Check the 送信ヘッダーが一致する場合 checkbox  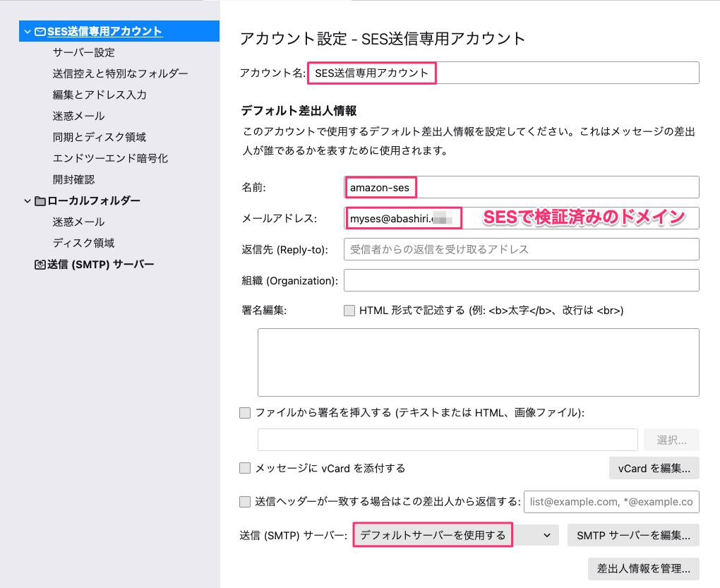[244, 502]
